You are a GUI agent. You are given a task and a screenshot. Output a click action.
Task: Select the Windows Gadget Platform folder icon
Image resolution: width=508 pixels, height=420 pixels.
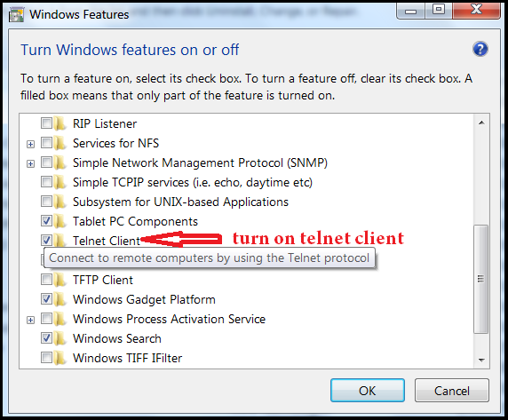pyautogui.click(x=60, y=299)
